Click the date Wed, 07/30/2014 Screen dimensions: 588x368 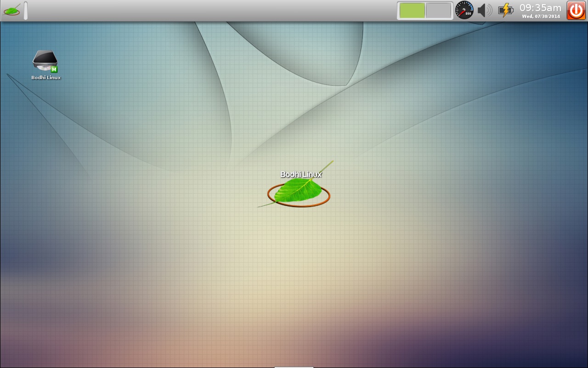point(541,17)
